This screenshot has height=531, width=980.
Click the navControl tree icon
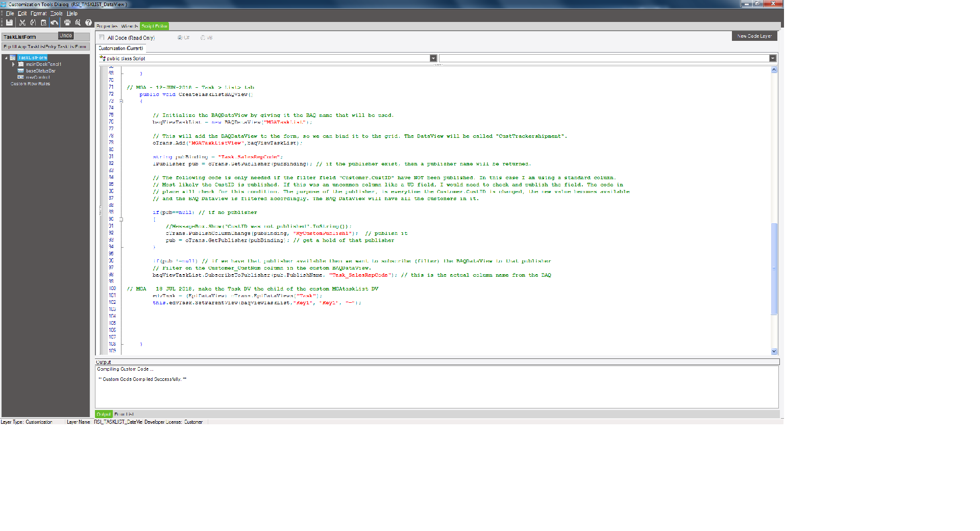[x=21, y=77]
